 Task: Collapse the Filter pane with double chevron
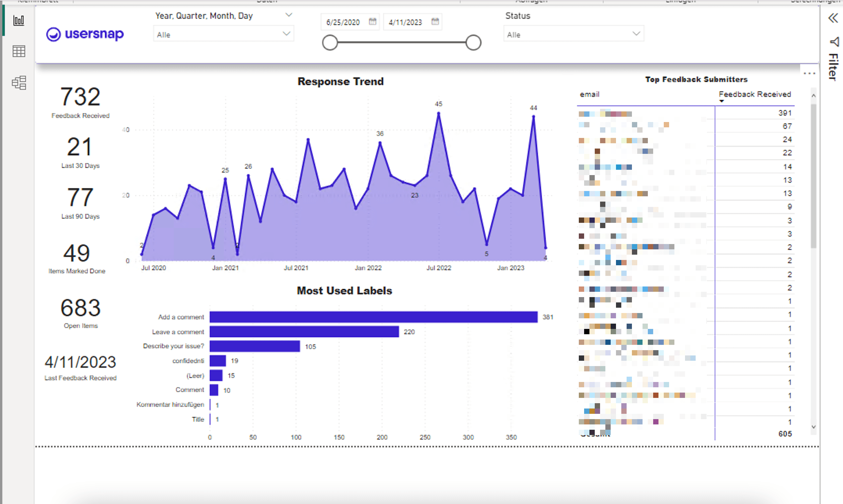[x=833, y=18]
